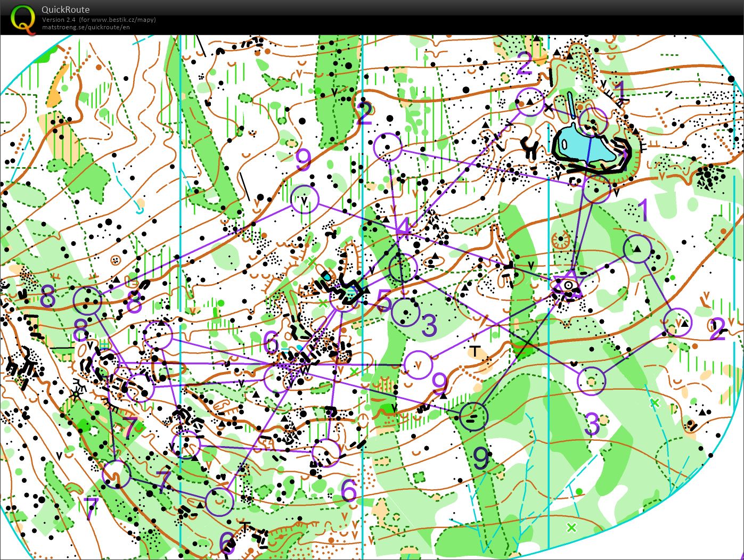Select control circle right of leftmost label 8
The height and width of the screenshot is (560, 744).
(x=87, y=301)
